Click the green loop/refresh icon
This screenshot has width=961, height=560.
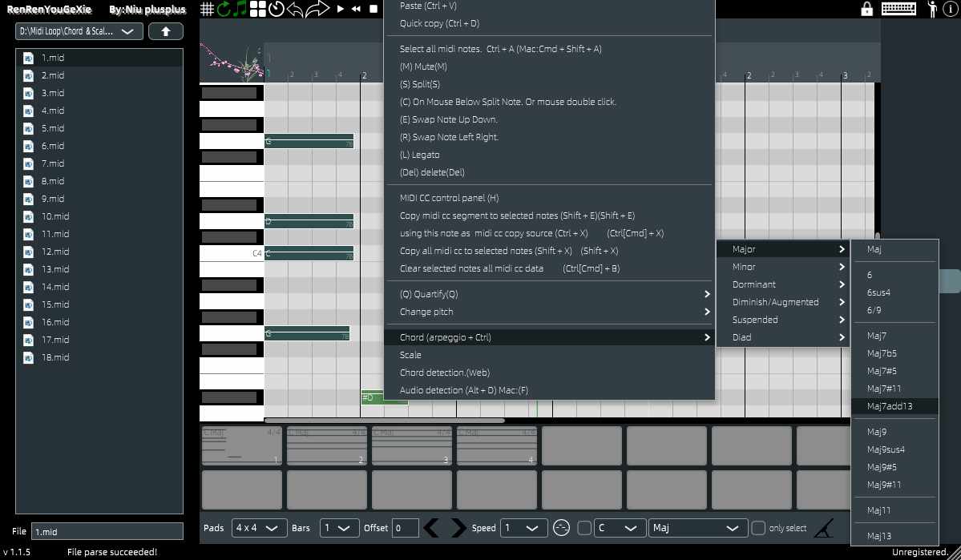[x=224, y=9]
